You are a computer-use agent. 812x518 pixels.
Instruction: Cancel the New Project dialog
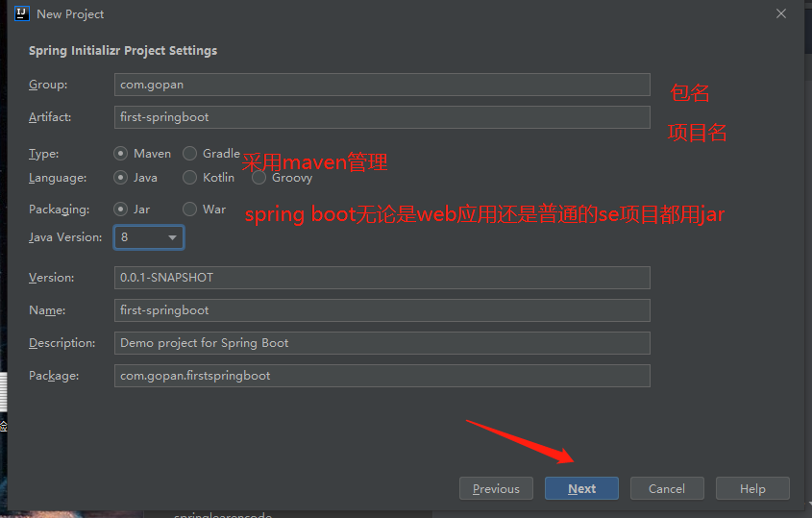coord(667,488)
